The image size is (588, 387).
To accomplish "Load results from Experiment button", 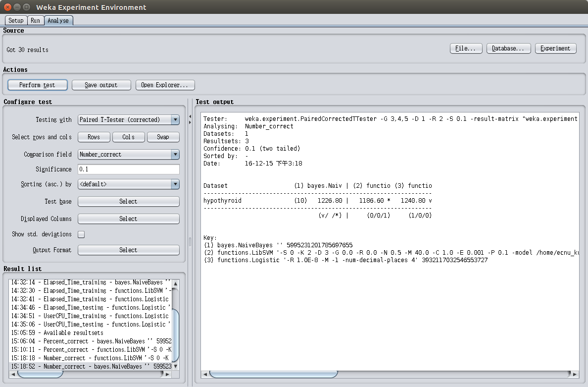I will [x=555, y=49].
